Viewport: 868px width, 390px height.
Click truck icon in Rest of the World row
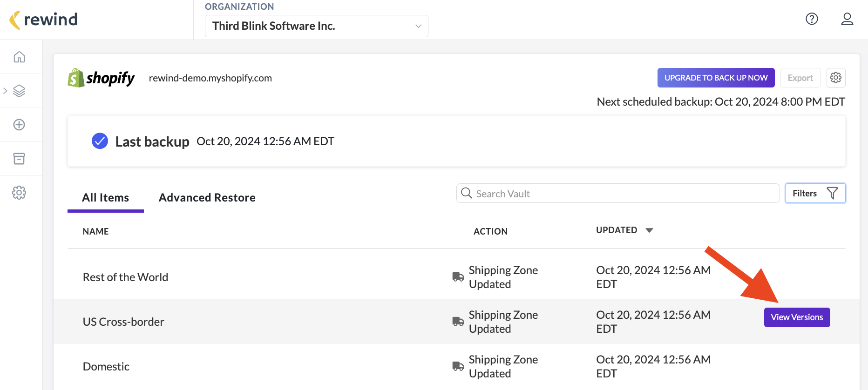(x=458, y=277)
